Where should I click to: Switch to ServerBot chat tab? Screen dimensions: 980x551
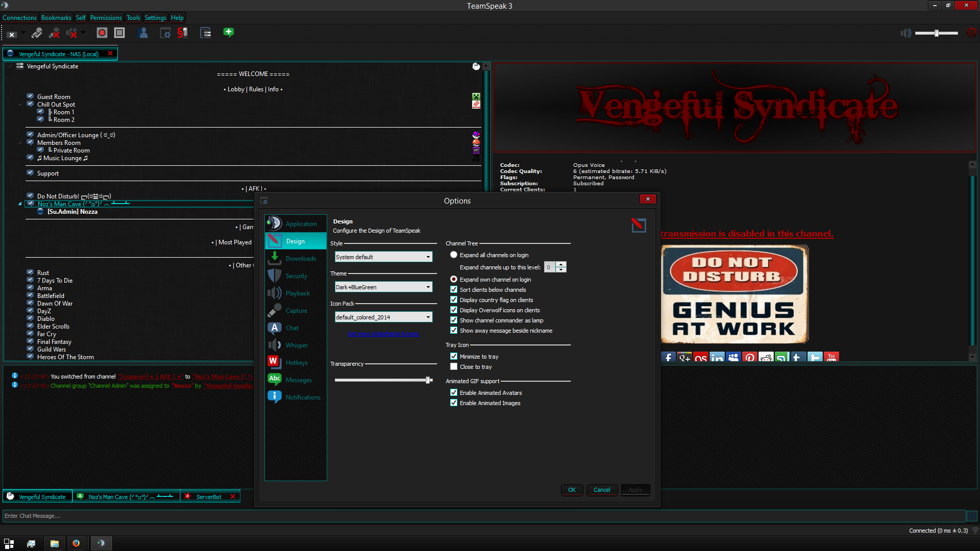pyautogui.click(x=209, y=497)
